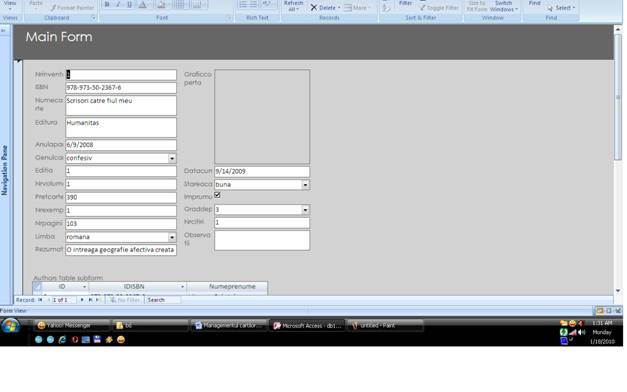Viewport: 627px width, 392px height.
Task: Go to first record navigation button
Action: (40, 300)
